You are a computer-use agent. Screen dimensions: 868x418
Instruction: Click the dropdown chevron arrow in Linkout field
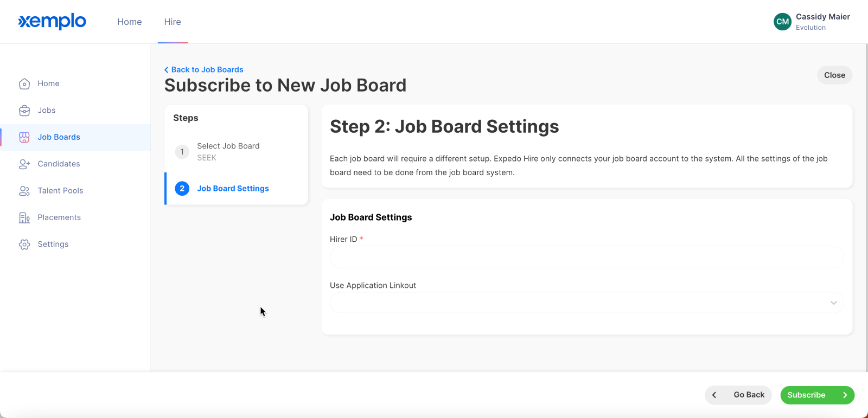pyautogui.click(x=833, y=303)
